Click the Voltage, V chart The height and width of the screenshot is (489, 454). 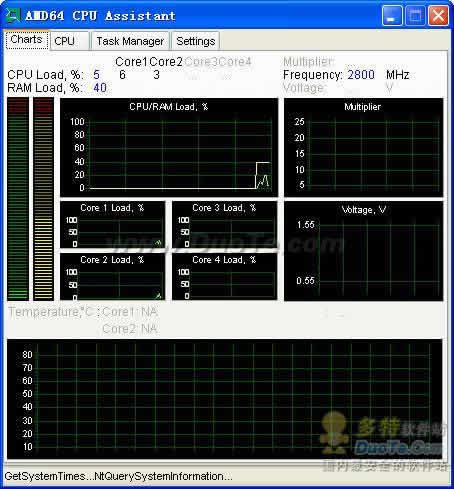364,251
